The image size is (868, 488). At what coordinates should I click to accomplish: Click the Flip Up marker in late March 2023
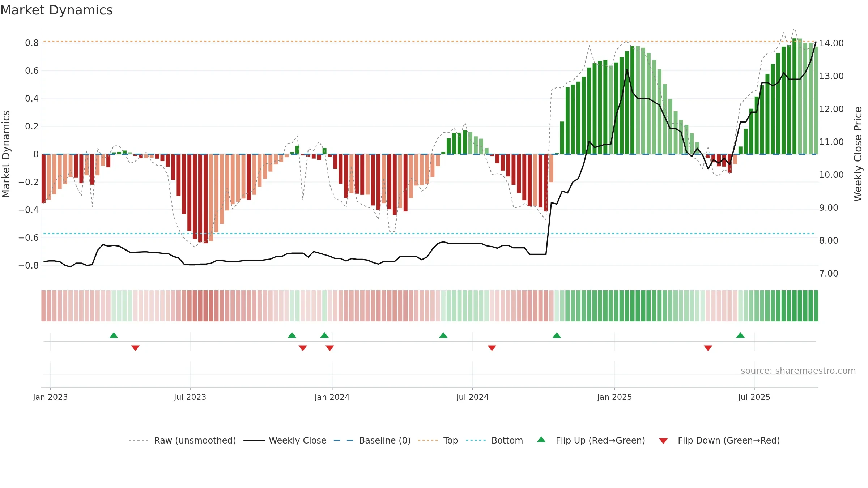114,335
